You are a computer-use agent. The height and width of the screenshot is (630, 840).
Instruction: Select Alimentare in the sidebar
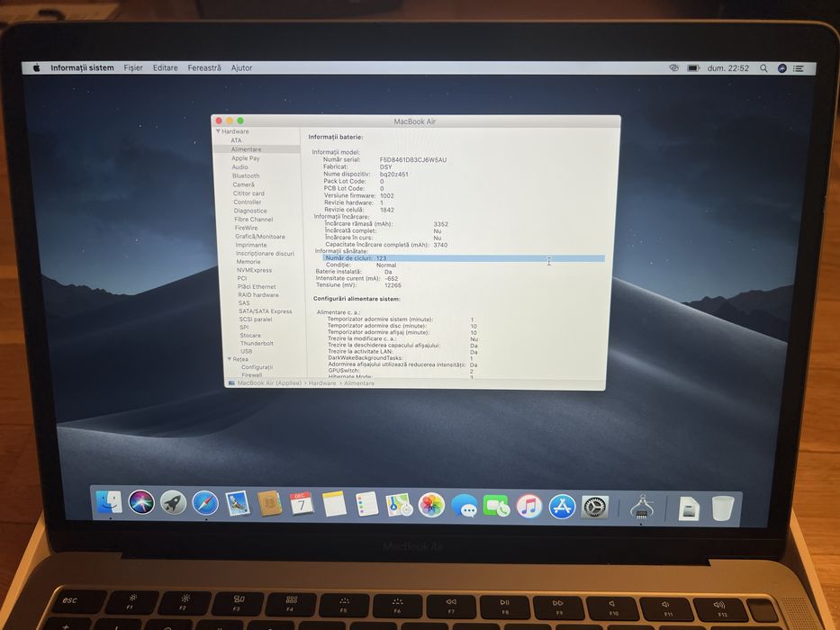[247, 149]
